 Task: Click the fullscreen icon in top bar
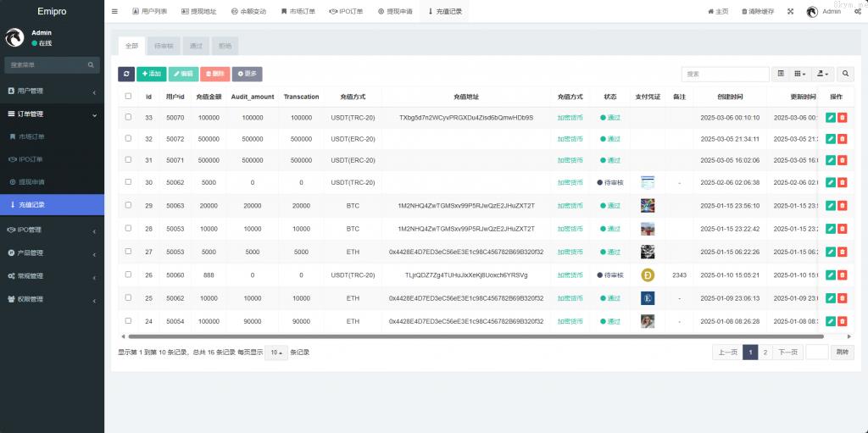pos(791,12)
